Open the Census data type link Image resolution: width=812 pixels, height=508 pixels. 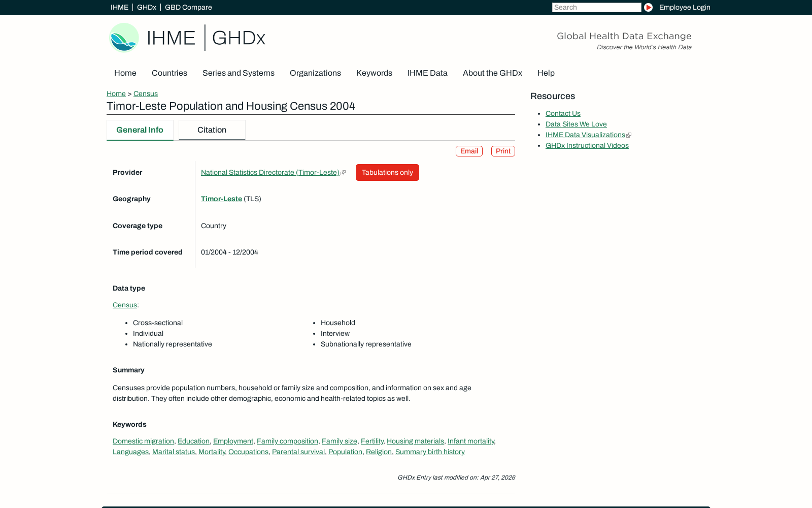(125, 305)
